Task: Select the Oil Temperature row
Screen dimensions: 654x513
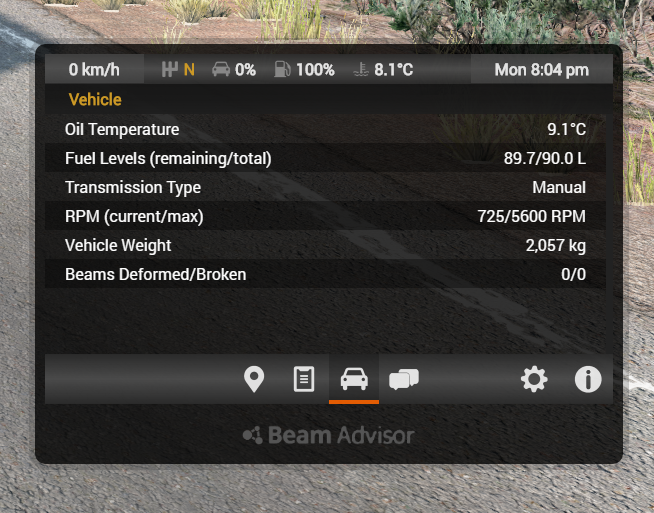Action: tap(325, 129)
